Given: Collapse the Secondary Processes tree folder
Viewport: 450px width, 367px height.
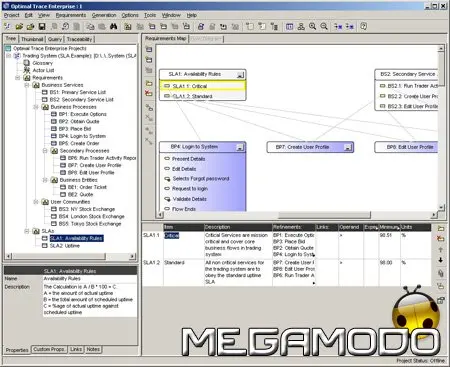Looking at the screenshot, I should pos(45,151).
